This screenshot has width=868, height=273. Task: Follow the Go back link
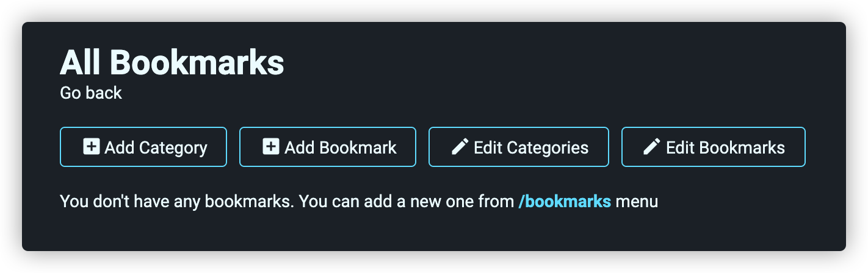tap(91, 93)
